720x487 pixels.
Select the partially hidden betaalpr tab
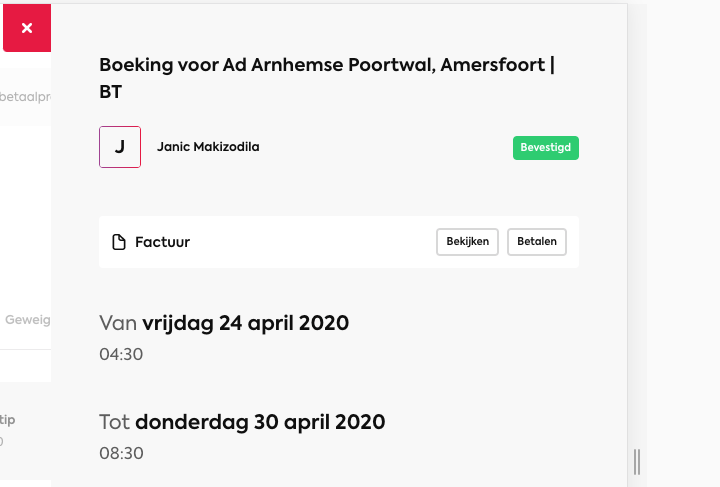(x=25, y=97)
